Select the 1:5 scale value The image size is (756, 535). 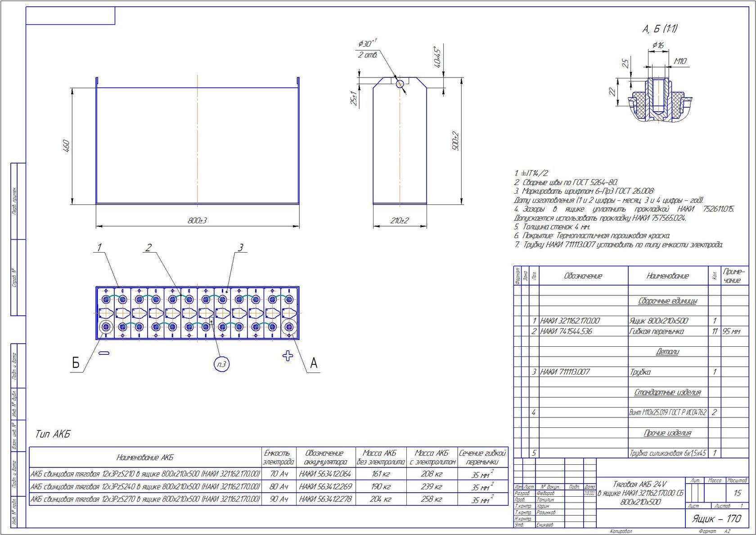point(737,493)
